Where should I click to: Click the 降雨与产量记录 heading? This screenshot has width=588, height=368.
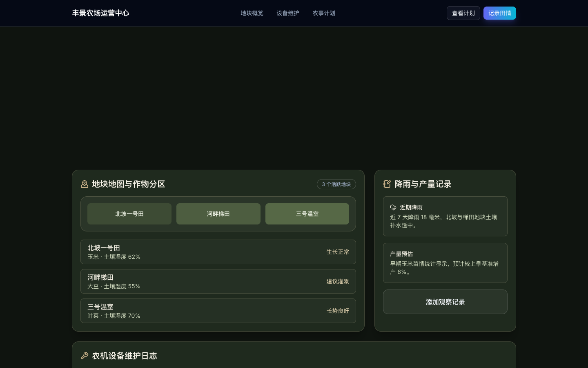423,184
